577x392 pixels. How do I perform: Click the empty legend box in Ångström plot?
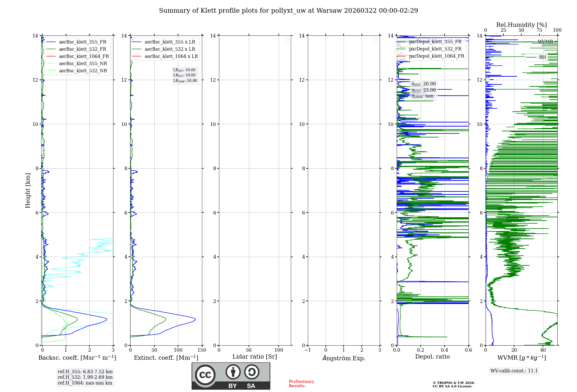pos(376,40)
